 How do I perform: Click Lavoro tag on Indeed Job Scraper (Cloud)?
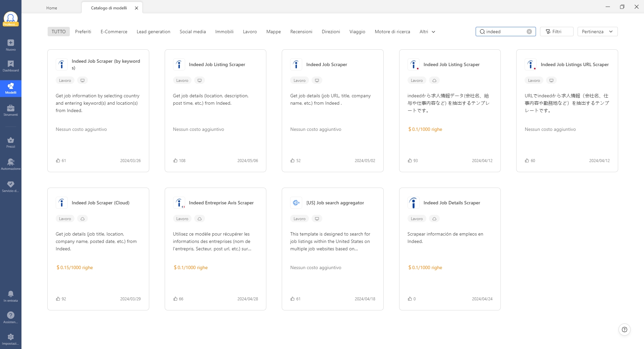coord(65,219)
